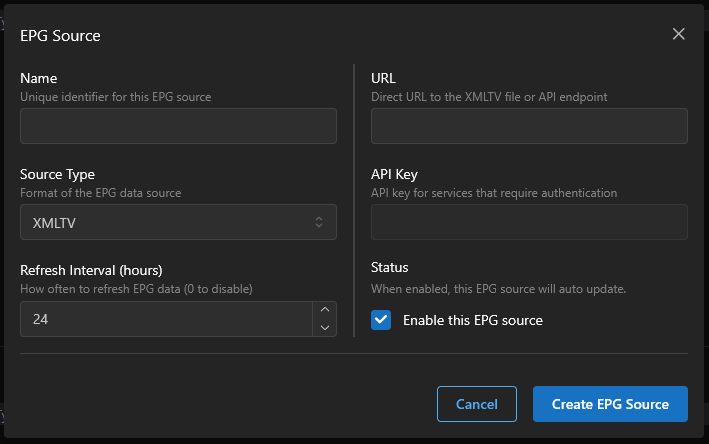Decrease refresh interval with the down arrow
Image resolution: width=709 pixels, height=444 pixels.
[324, 327]
